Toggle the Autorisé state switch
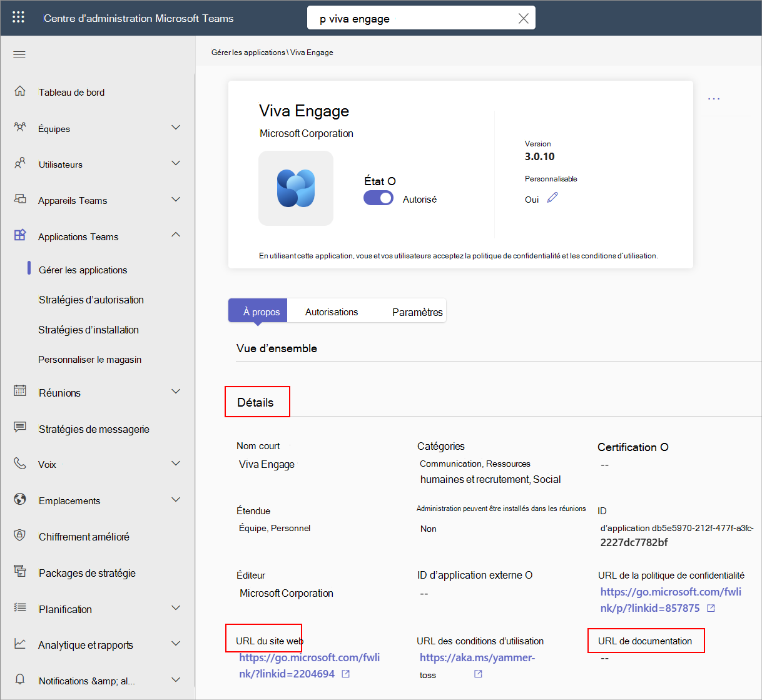The width and height of the screenshot is (762, 700). [378, 198]
